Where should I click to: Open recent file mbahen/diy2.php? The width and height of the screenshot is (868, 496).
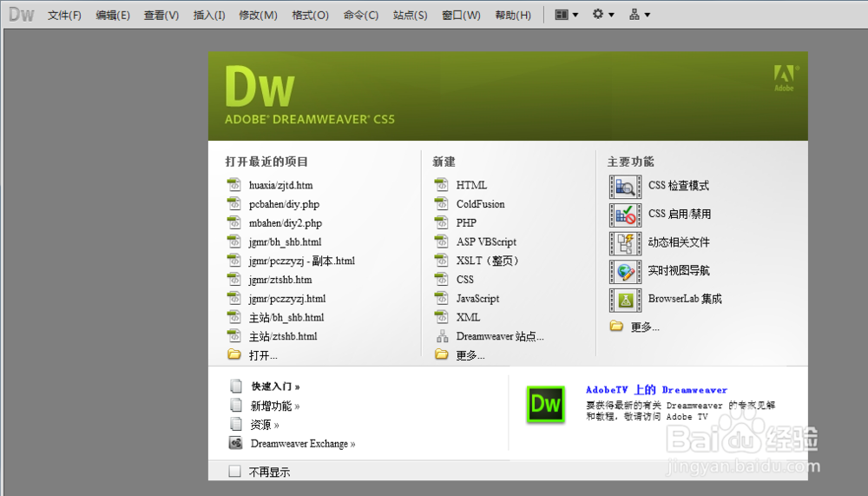coord(285,222)
